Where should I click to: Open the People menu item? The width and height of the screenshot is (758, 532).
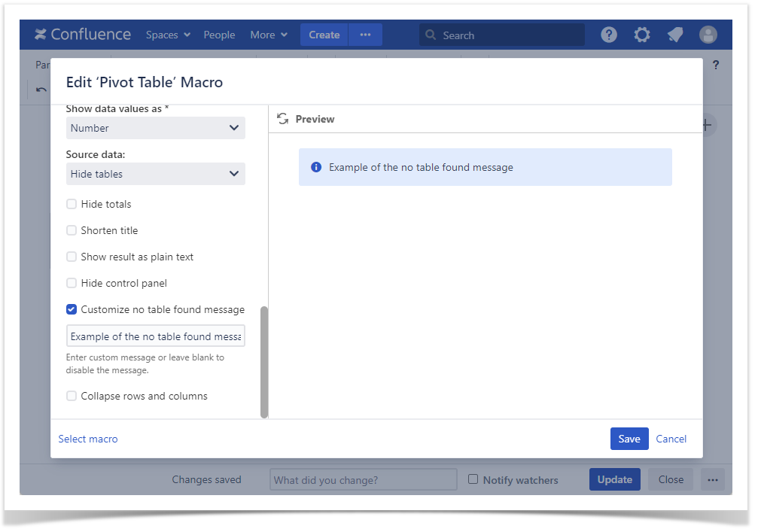pos(219,35)
